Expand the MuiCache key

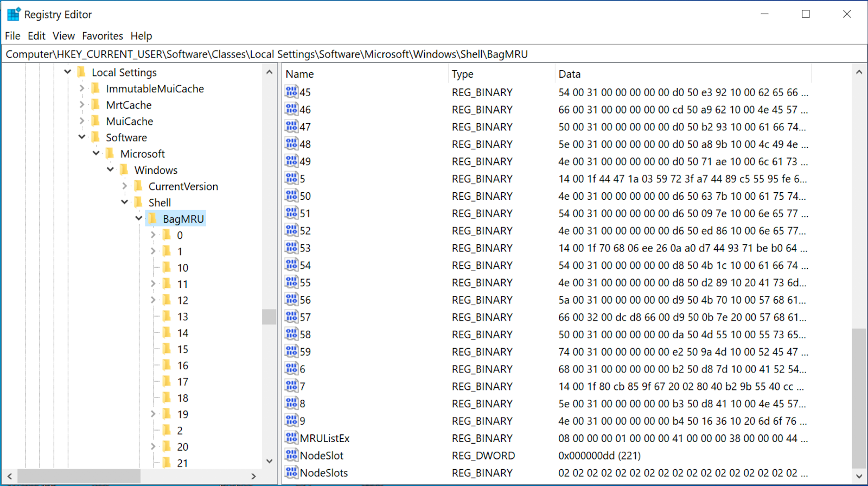point(82,121)
